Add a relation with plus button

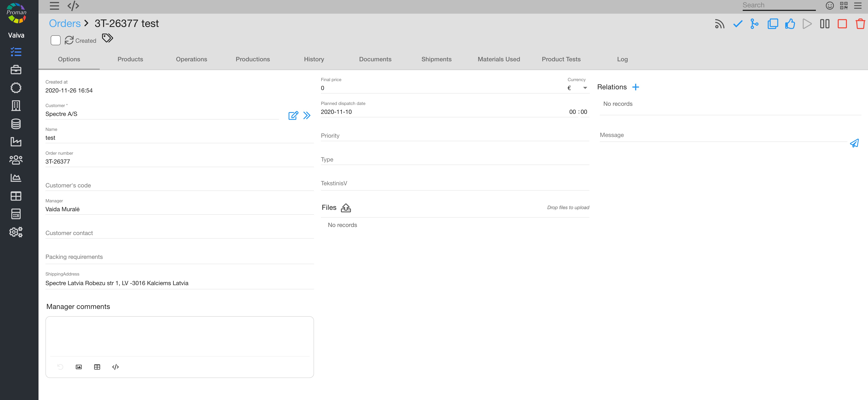pyautogui.click(x=635, y=87)
